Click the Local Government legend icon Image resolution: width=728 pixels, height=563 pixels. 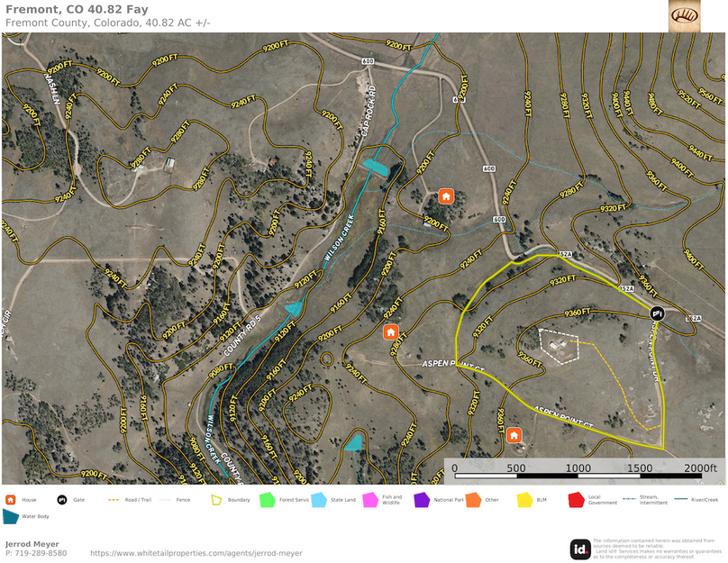(x=575, y=500)
